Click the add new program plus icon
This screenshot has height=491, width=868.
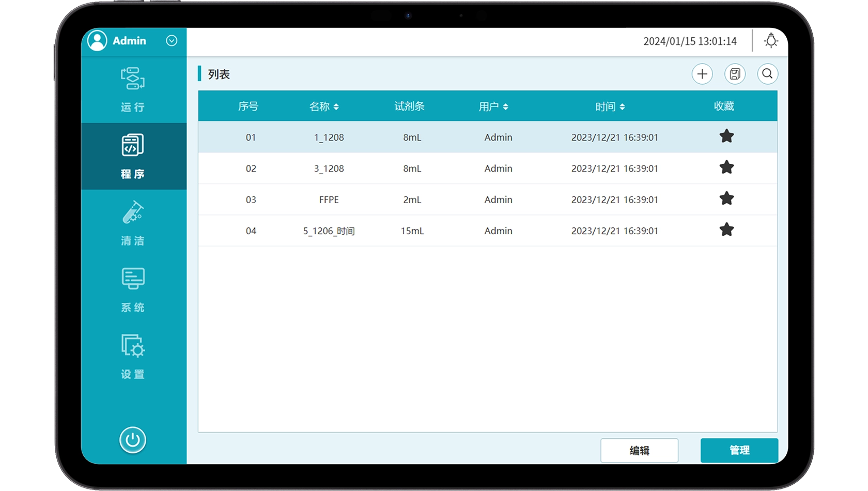702,74
